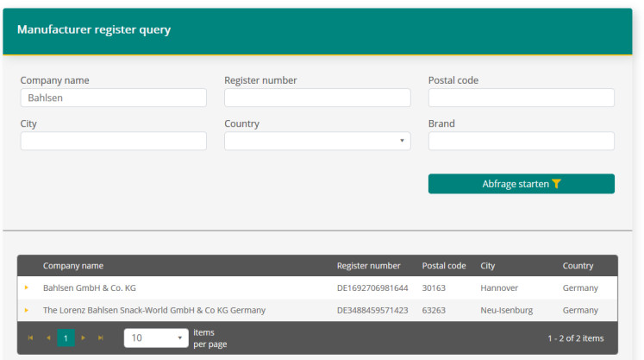The height and width of the screenshot is (360, 644).
Task: Go to first page pager icon
Action: [30, 338]
